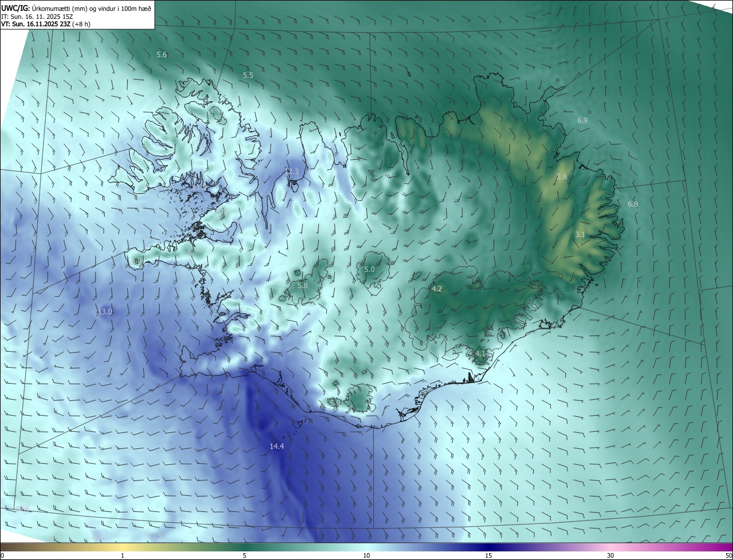Click the 50 tick on the colour scale

[x=728, y=555]
